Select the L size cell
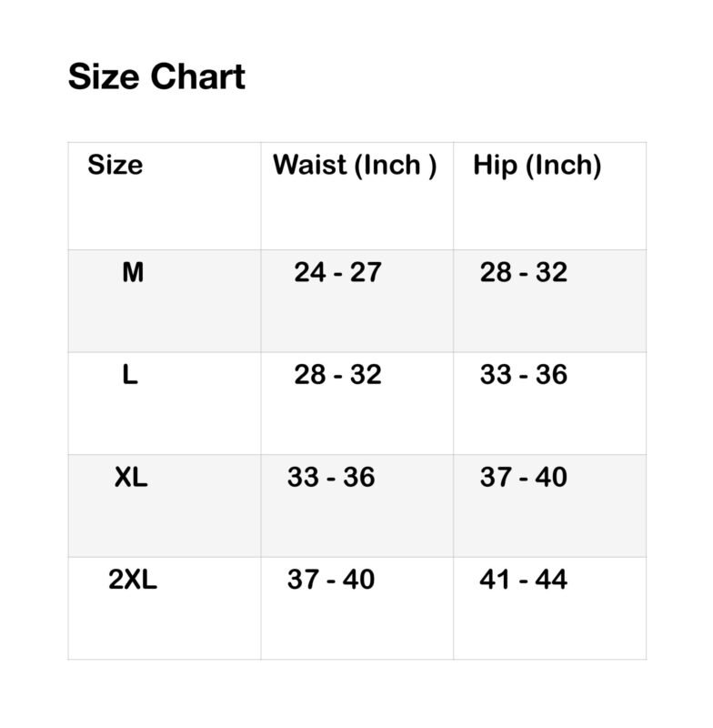This screenshot has height=728, width=713. point(130,375)
